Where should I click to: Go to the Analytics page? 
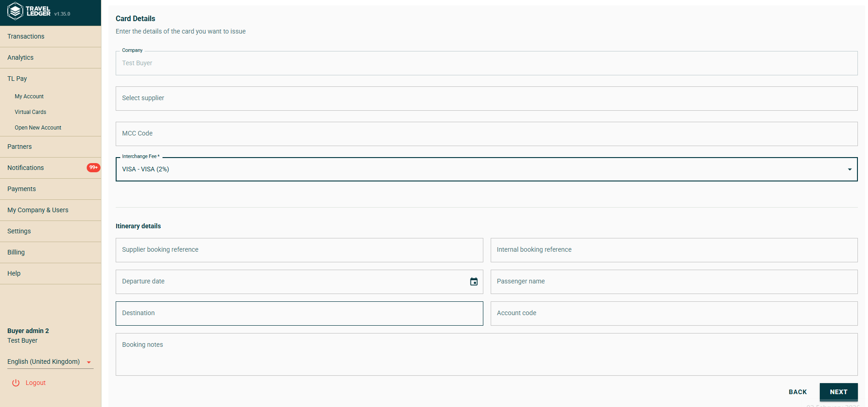[21, 57]
